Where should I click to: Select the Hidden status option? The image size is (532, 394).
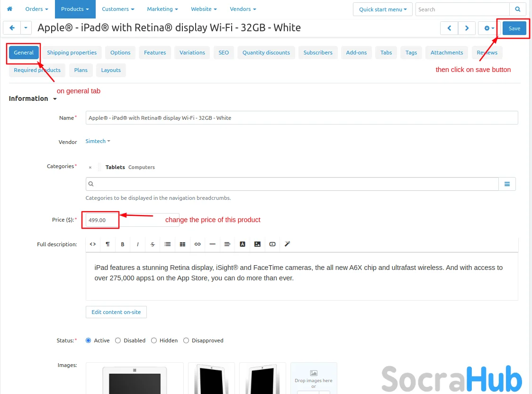tap(154, 340)
